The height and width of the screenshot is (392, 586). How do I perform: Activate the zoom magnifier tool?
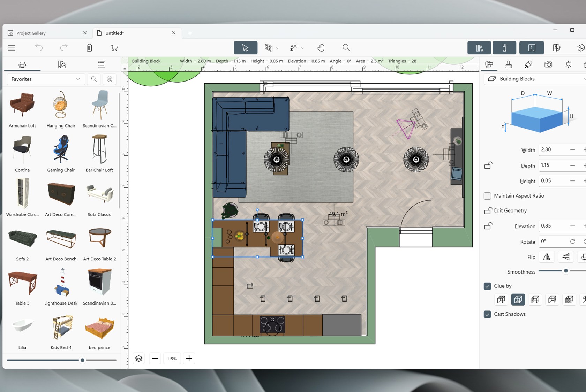click(346, 48)
